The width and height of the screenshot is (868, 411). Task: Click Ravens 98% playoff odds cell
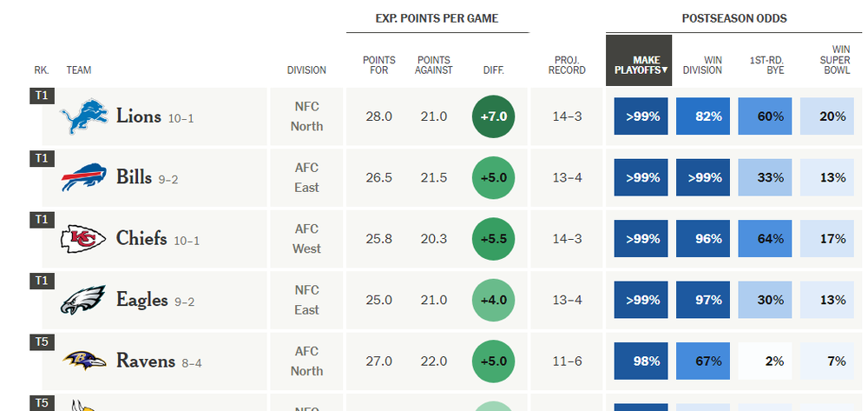(x=641, y=361)
